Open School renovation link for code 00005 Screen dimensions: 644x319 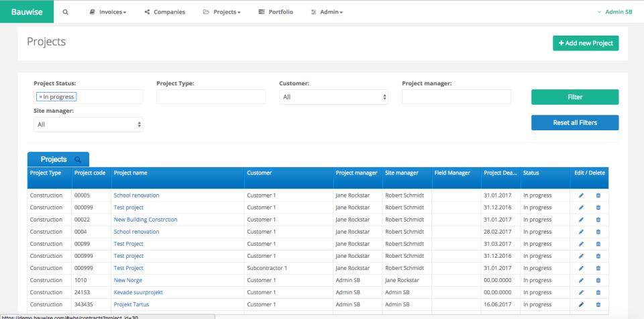[x=136, y=195]
